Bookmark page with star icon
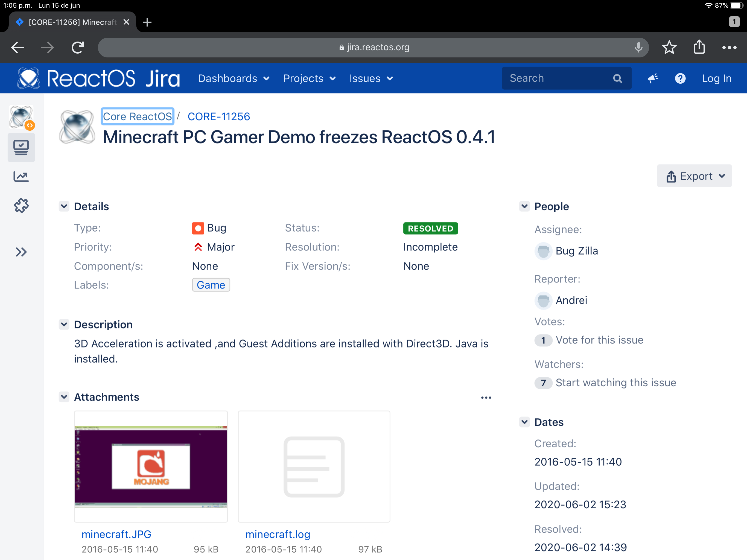Image resolution: width=747 pixels, height=560 pixels. [x=669, y=47]
